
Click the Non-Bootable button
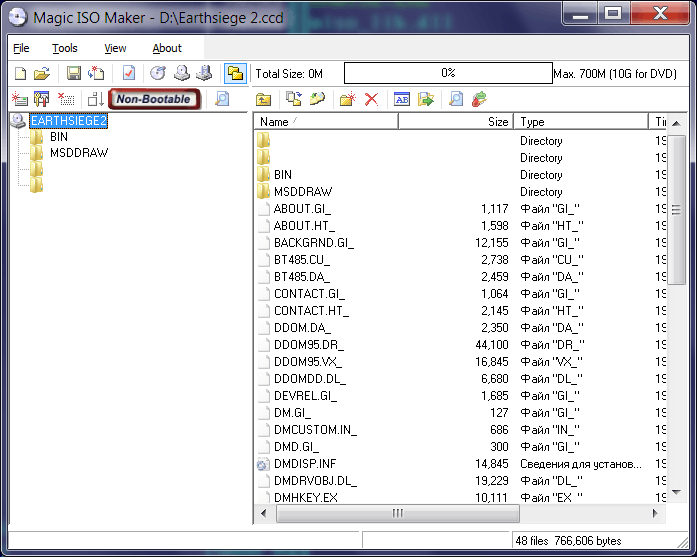(x=154, y=99)
